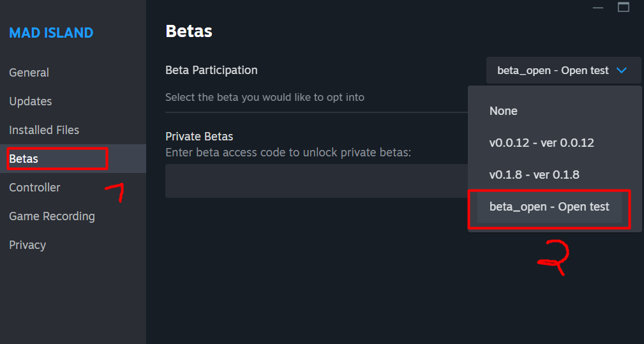This screenshot has width=644, height=344.
Task: Open the General settings tab
Action: tap(29, 73)
